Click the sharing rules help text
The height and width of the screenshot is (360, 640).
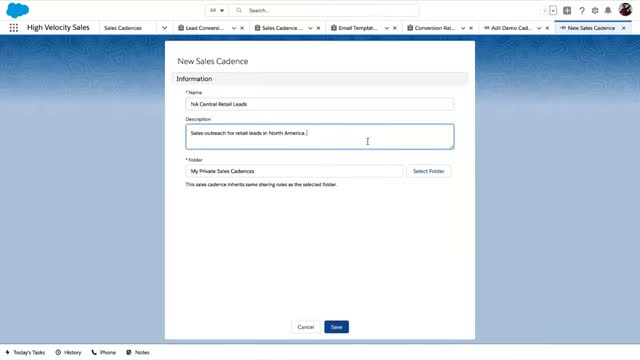[x=261, y=184]
